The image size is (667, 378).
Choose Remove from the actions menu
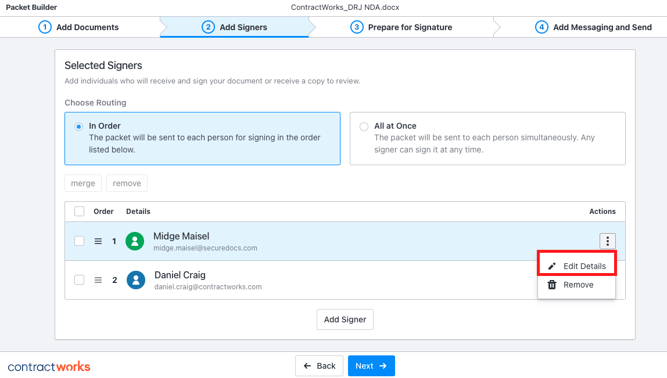577,285
